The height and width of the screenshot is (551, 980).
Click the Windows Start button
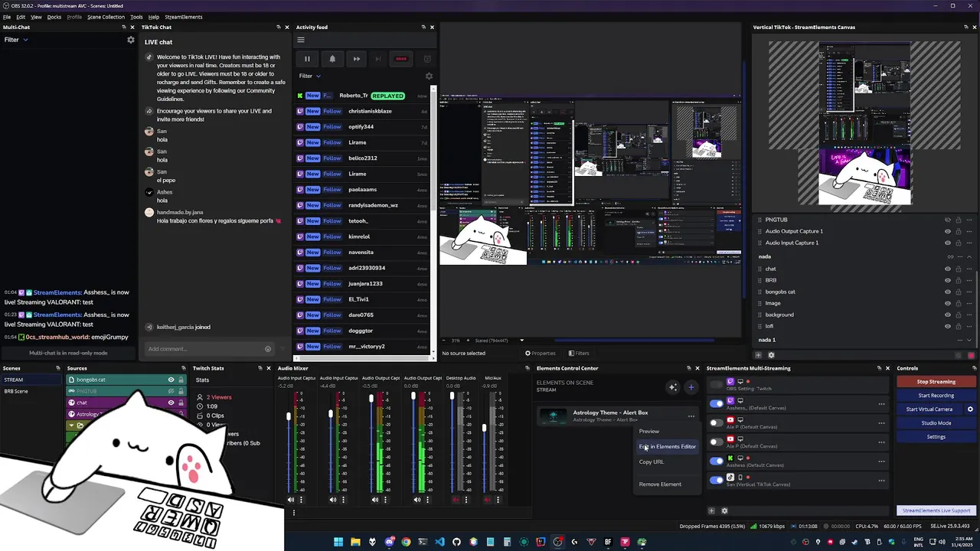(x=338, y=542)
